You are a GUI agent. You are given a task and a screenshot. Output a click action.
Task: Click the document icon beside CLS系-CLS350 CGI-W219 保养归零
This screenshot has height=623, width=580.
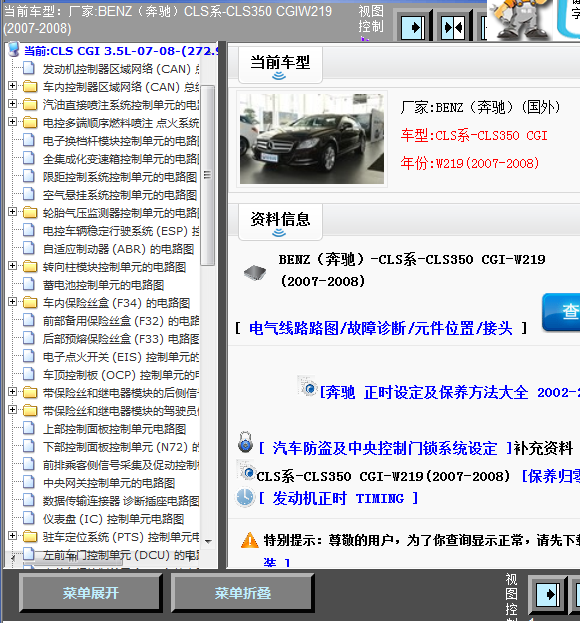click(246, 469)
